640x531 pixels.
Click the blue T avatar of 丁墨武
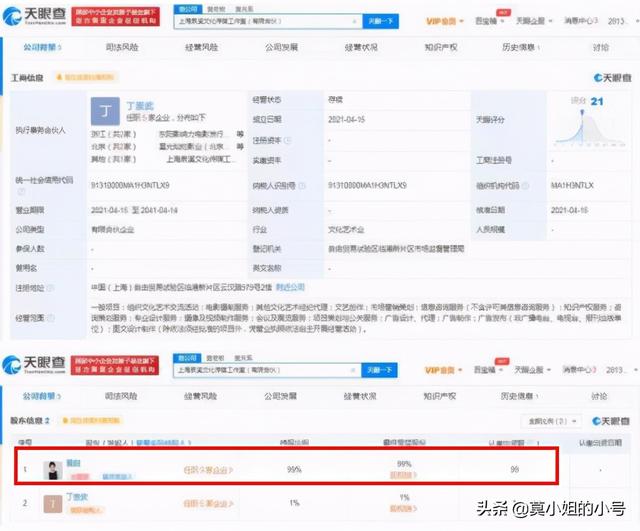click(105, 111)
